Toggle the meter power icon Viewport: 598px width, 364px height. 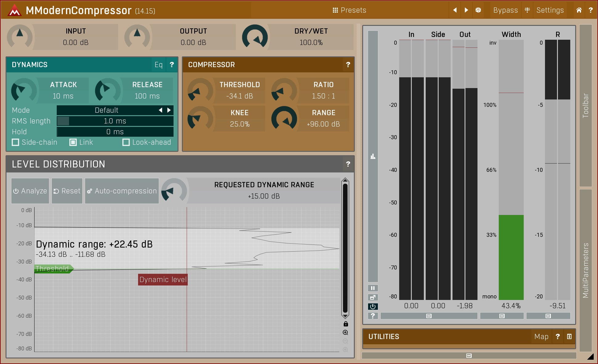[x=373, y=306]
